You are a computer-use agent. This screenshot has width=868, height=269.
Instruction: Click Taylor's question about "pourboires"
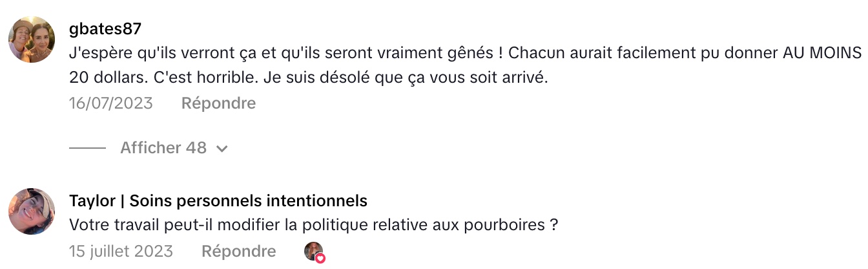click(x=313, y=226)
